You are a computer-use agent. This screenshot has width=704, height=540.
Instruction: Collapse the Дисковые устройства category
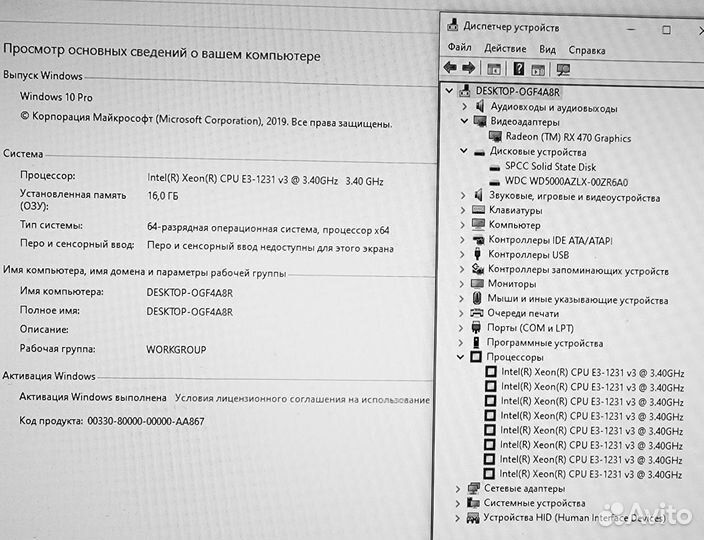(x=464, y=151)
